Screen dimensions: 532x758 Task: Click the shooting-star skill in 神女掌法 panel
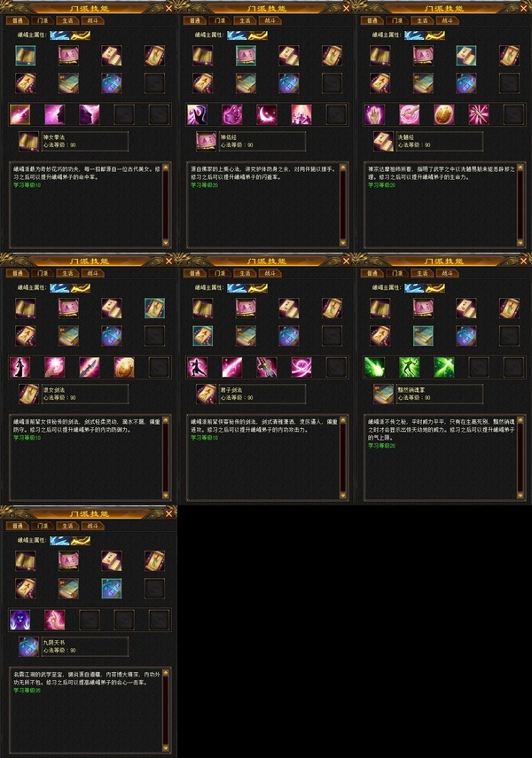coord(20,114)
